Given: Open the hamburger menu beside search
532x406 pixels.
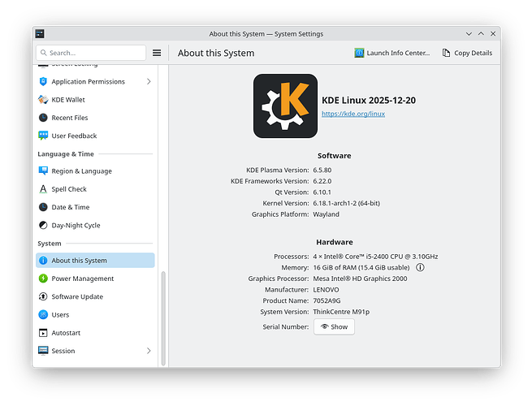Looking at the screenshot, I should (157, 53).
